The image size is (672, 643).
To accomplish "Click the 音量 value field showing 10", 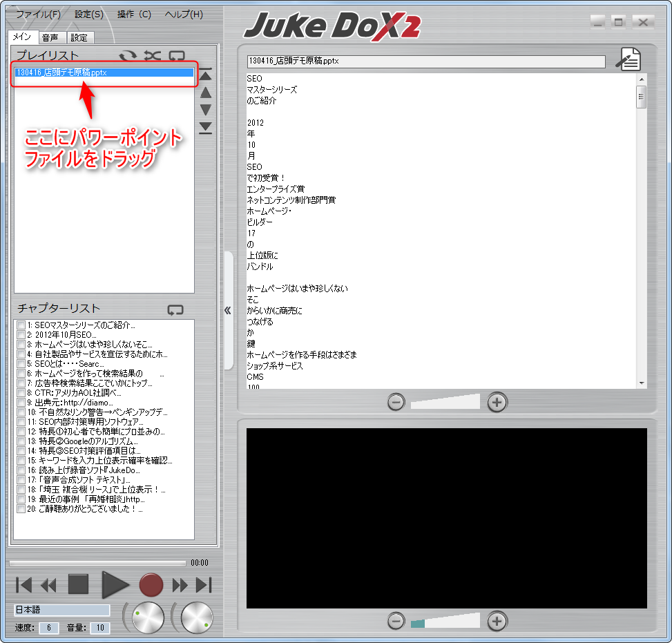I will click(x=100, y=628).
